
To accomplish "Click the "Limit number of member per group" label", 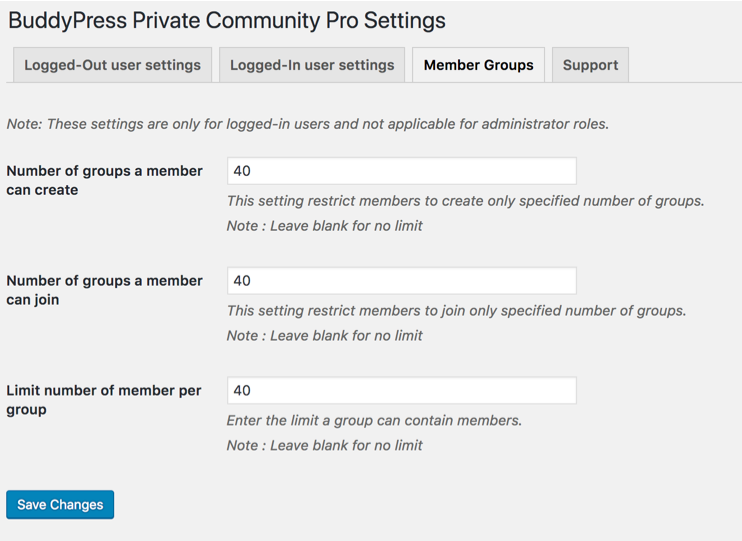I will (x=104, y=400).
